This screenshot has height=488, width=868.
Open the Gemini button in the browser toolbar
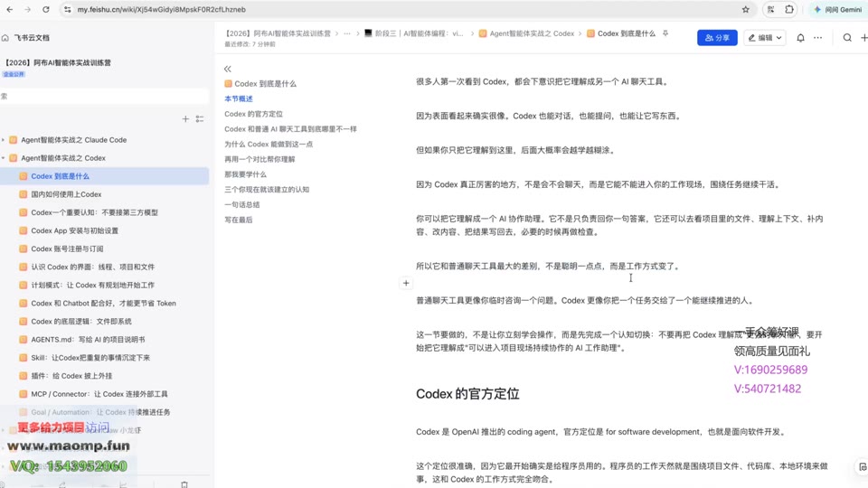click(x=837, y=9)
